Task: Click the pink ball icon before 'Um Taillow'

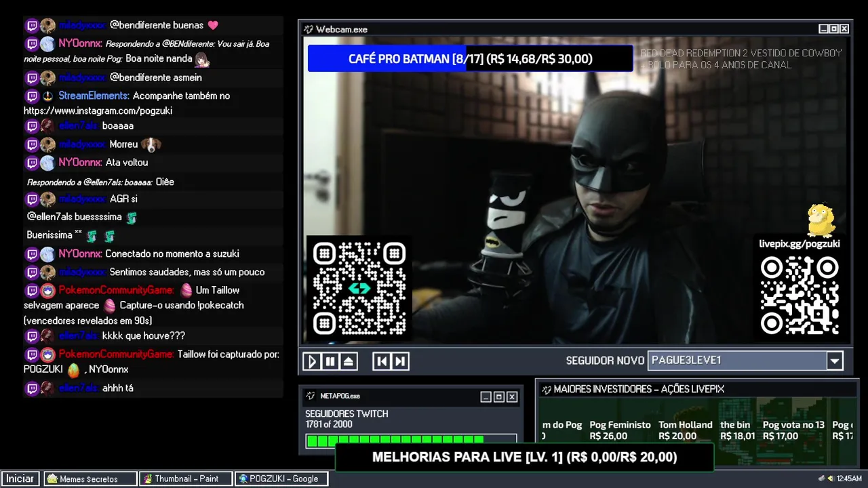Action: point(186,290)
